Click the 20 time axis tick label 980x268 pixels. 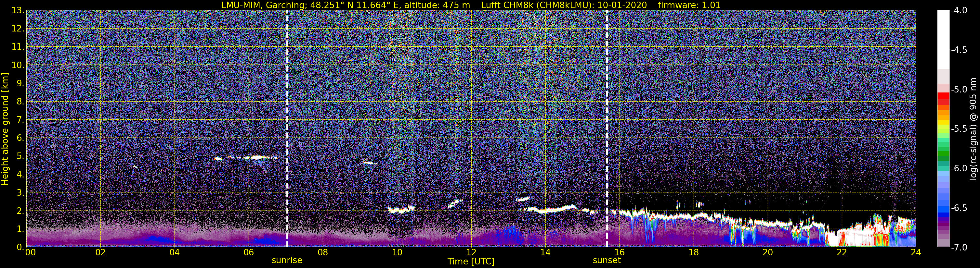pos(768,252)
